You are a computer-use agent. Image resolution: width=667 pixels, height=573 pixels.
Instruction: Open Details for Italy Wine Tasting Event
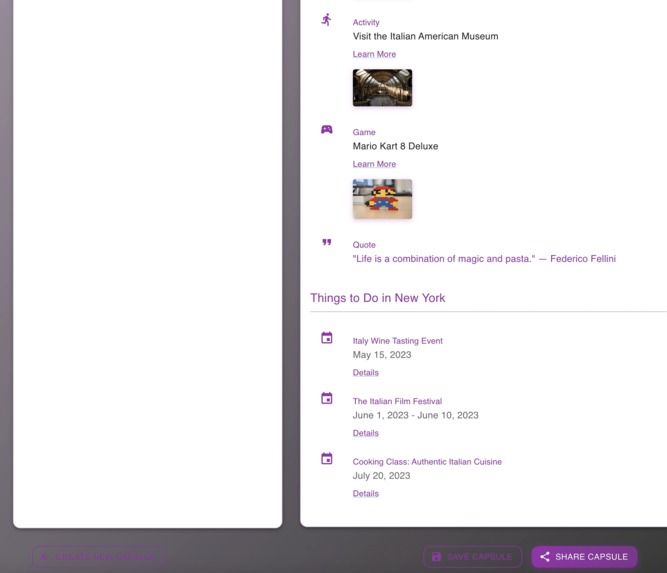365,372
